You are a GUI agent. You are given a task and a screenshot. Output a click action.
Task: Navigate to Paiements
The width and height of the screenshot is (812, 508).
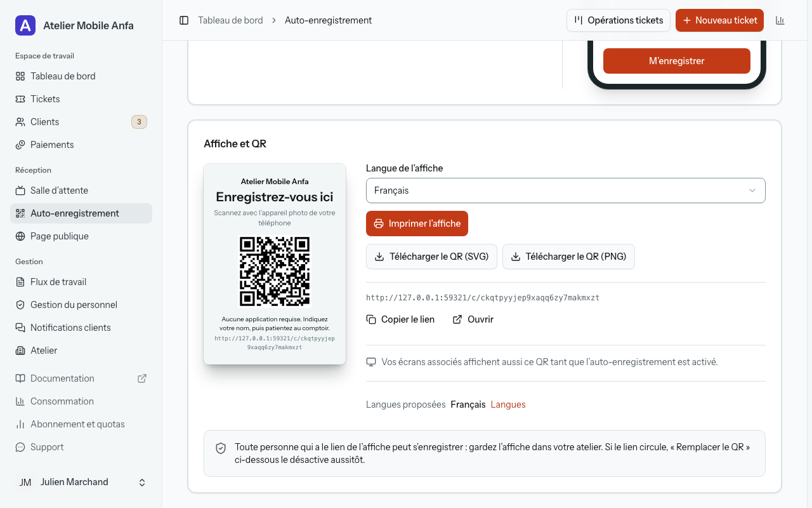pyautogui.click(x=81, y=145)
